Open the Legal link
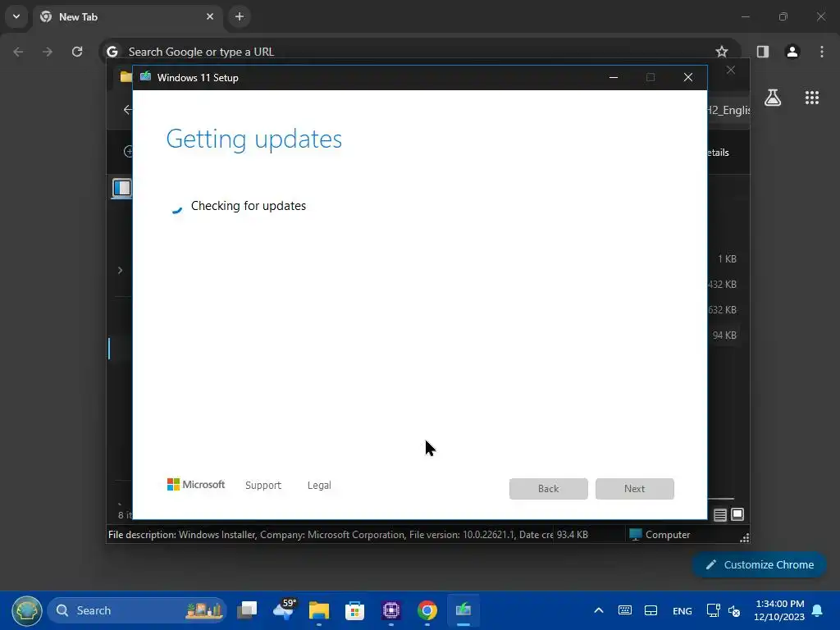The width and height of the screenshot is (840, 630). pyautogui.click(x=319, y=486)
